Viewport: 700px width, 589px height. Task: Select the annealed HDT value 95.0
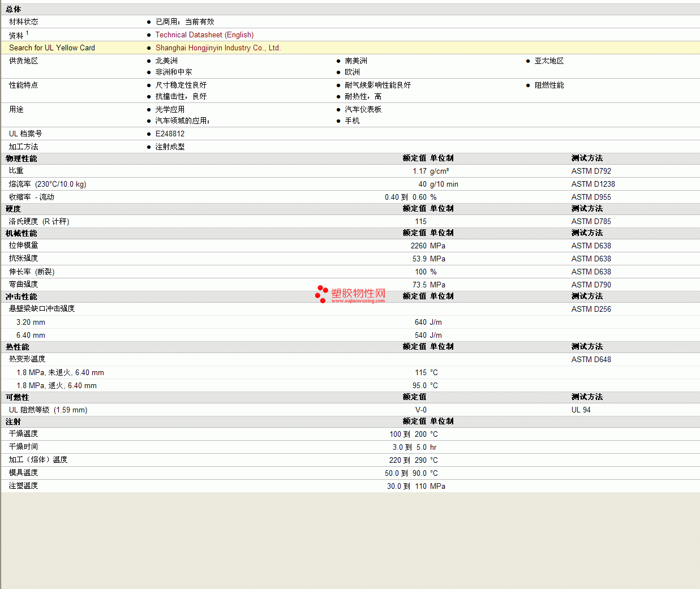coord(419,386)
